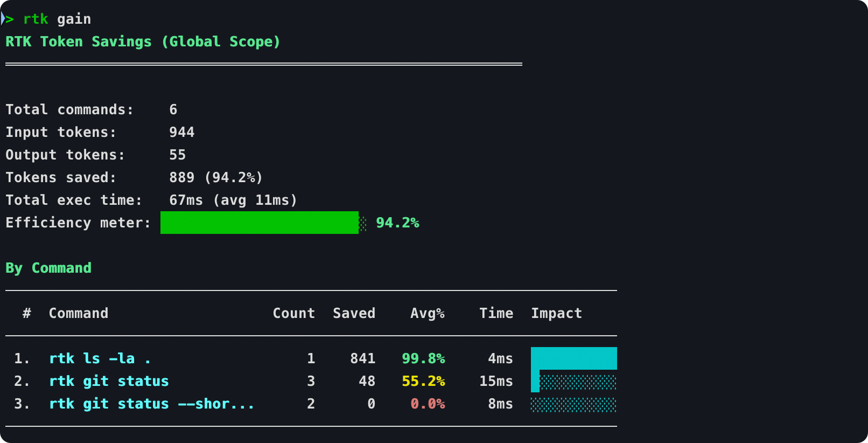Click the Saved column header
868x443 pixels.
[354, 313]
